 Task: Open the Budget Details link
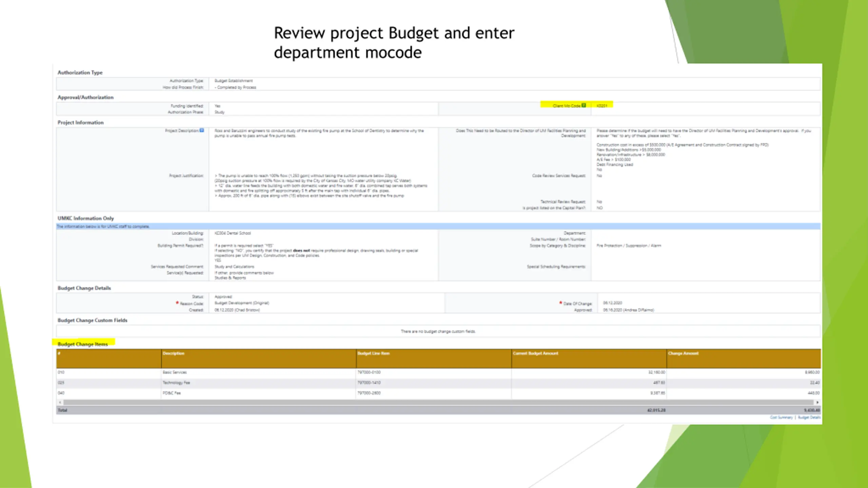[809, 418]
